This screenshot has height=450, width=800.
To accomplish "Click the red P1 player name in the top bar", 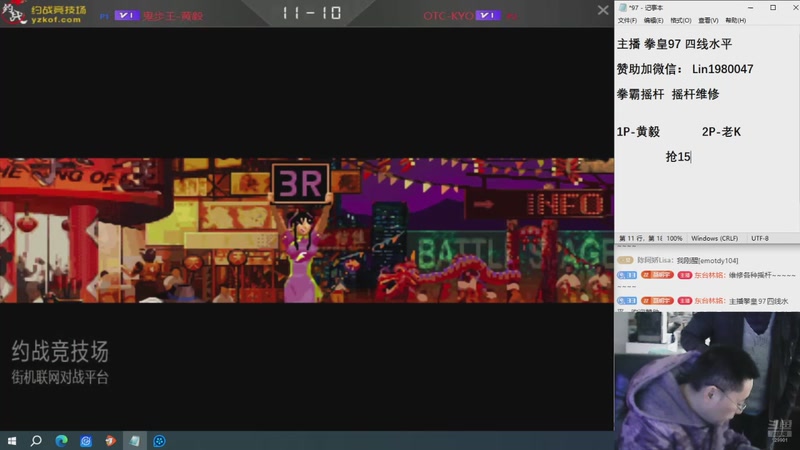I will point(173,16).
